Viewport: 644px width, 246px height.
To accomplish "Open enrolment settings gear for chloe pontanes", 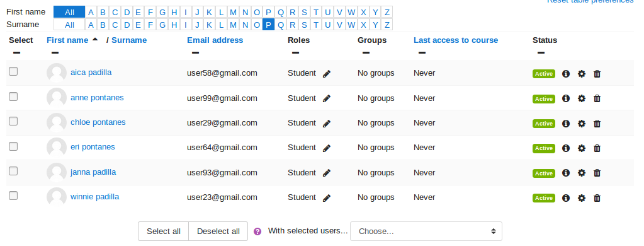I will 582,124.
